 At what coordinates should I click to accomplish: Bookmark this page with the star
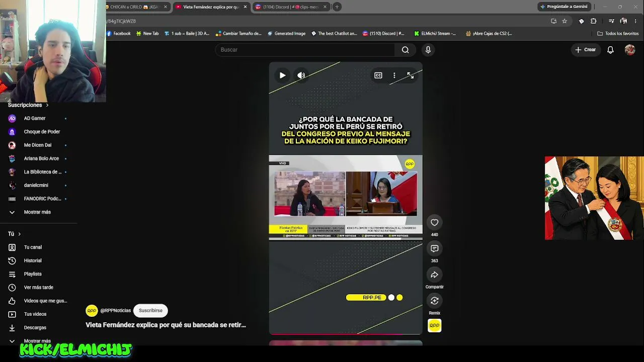565,21
